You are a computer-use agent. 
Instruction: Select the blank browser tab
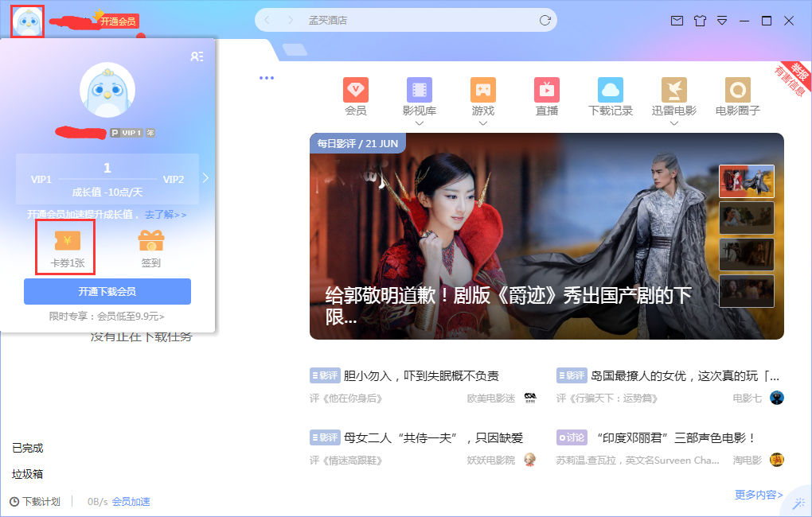pyautogui.click(x=295, y=49)
